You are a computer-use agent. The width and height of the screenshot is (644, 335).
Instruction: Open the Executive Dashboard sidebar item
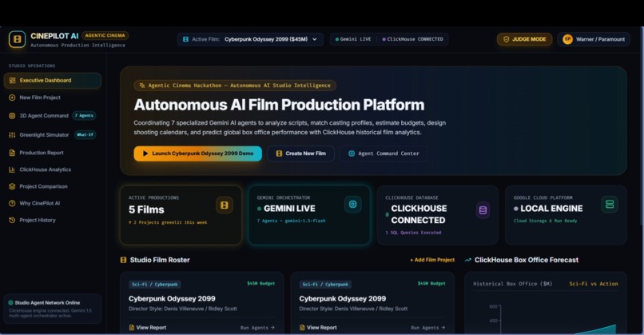click(52, 81)
